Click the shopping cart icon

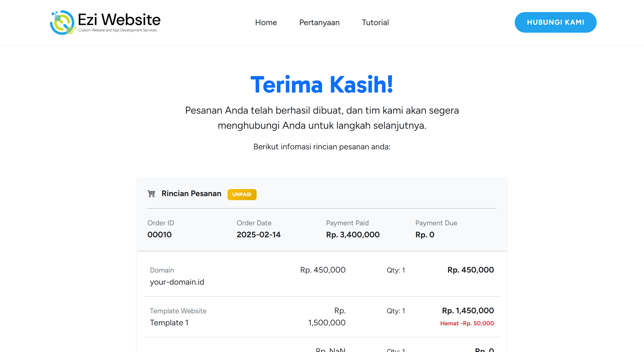[151, 194]
